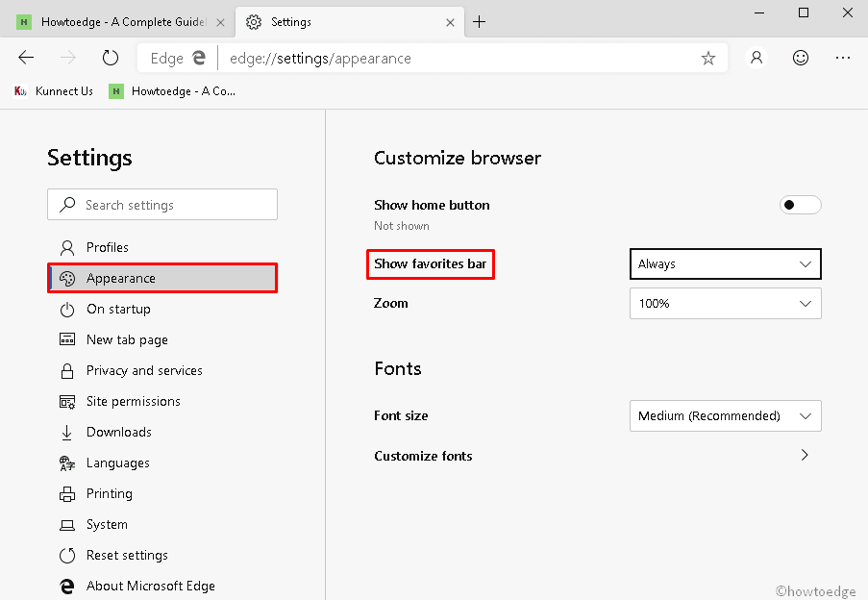868x600 pixels.
Task: Click the Downloads arrow icon in sidebar
Action: point(66,432)
